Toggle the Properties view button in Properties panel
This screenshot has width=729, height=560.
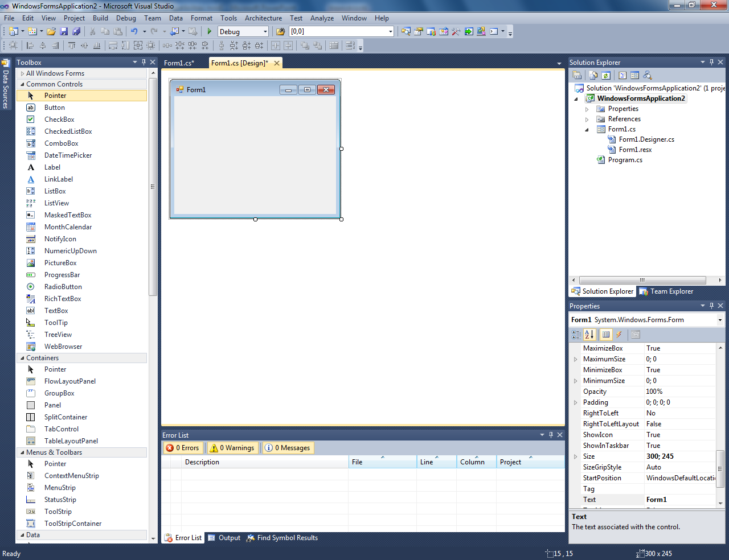point(606,335)
